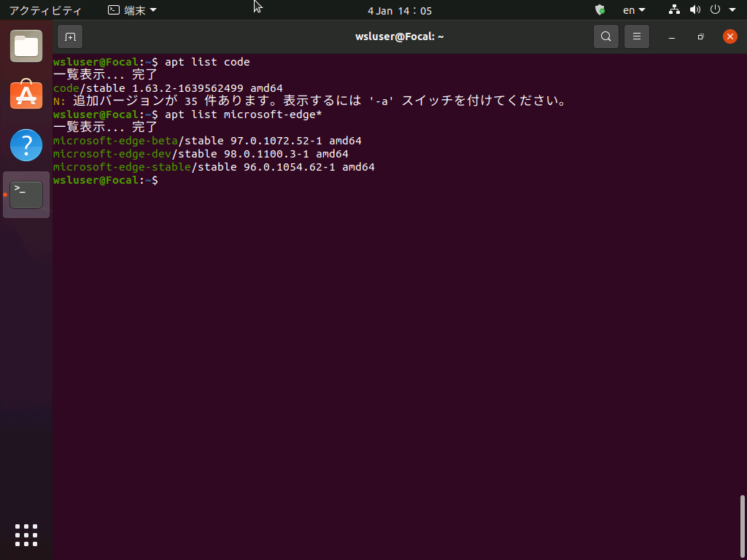Open a new terminal tab

70,36
